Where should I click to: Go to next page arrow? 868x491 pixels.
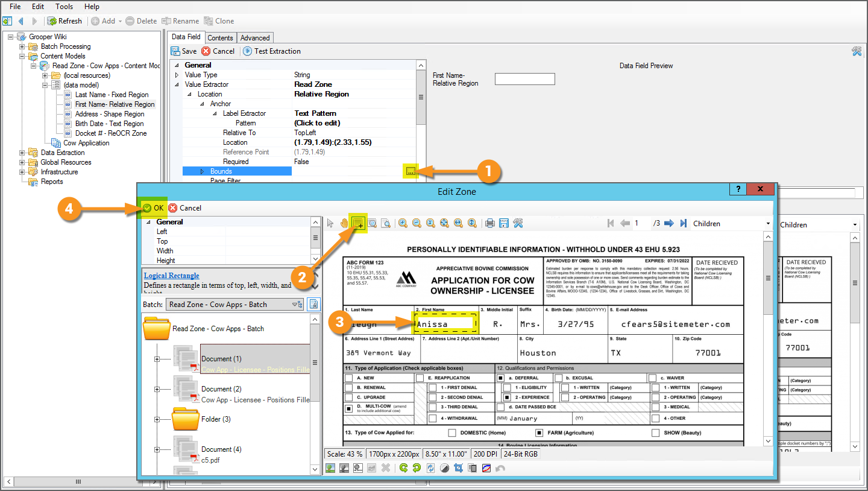coord(669,223)
